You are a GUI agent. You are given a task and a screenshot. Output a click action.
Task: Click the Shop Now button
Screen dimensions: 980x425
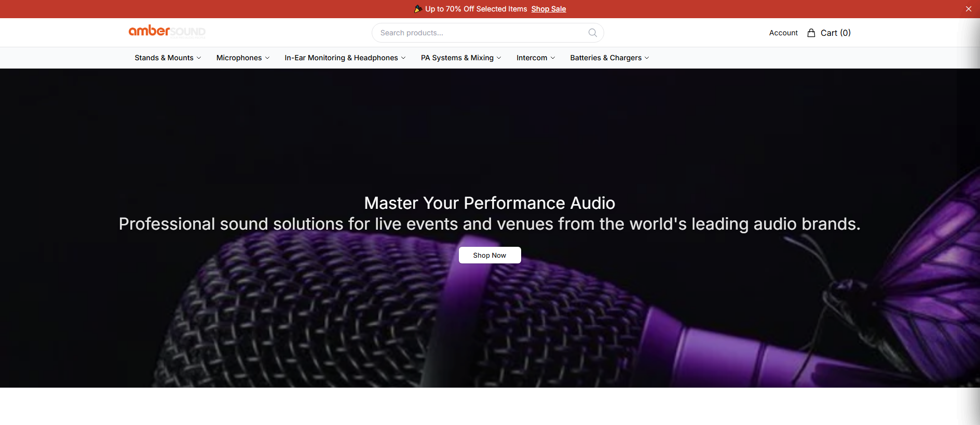[489, 255]
